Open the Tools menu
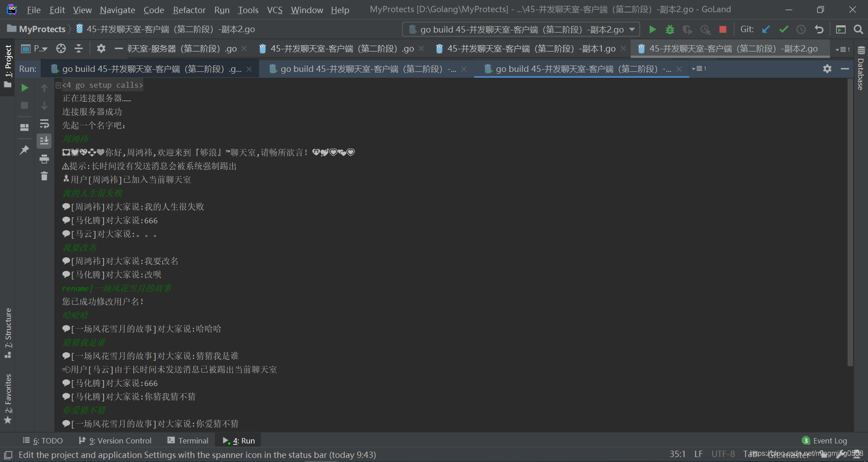 248,10
